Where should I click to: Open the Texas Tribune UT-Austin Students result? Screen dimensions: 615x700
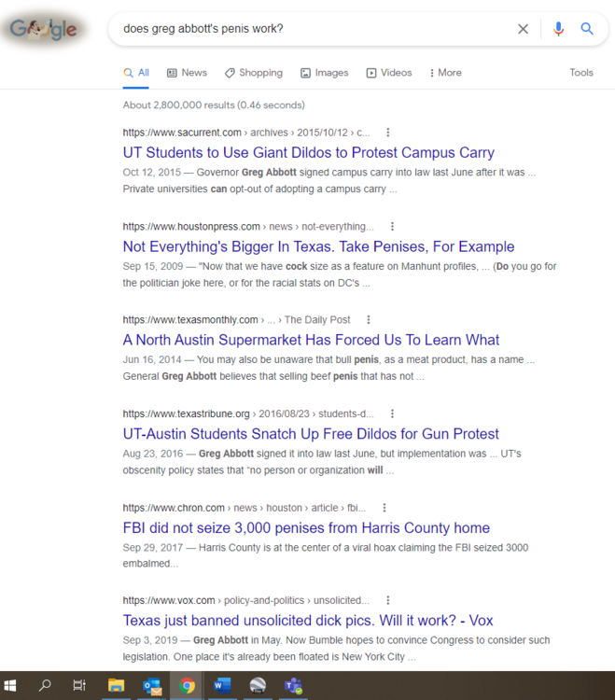point(311,434)
